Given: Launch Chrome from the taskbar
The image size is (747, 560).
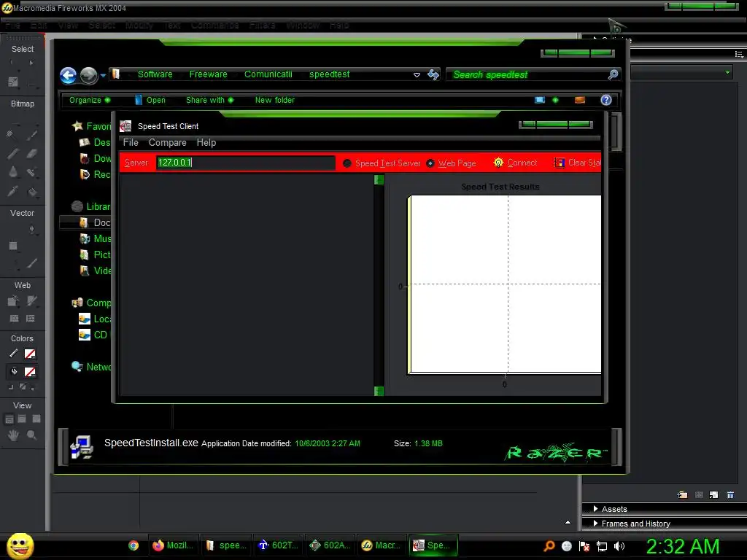Looking at the screenshot, I should click(133, 545).
